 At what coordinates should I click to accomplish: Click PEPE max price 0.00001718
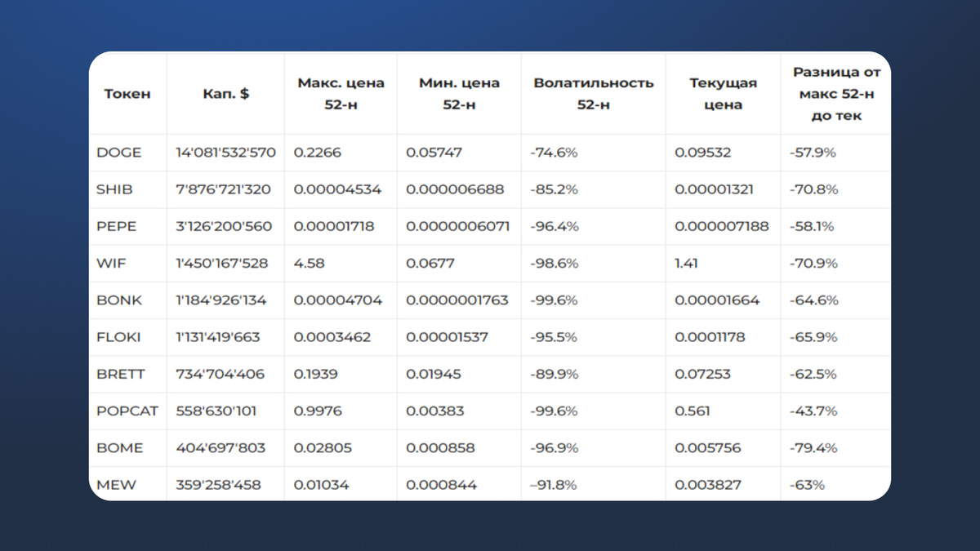[334, 226]
